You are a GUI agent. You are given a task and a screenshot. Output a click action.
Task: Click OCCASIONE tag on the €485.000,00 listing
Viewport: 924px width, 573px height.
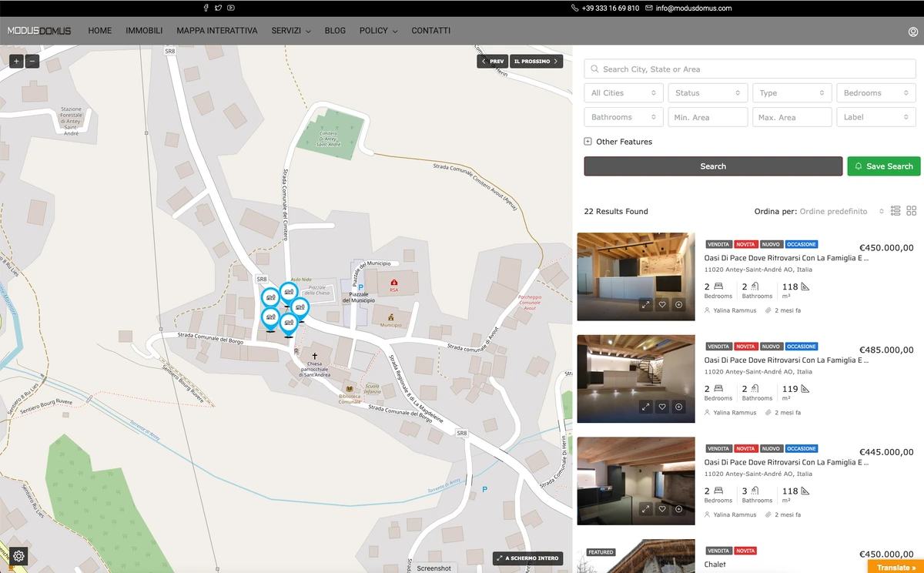(x=802, y=347)
